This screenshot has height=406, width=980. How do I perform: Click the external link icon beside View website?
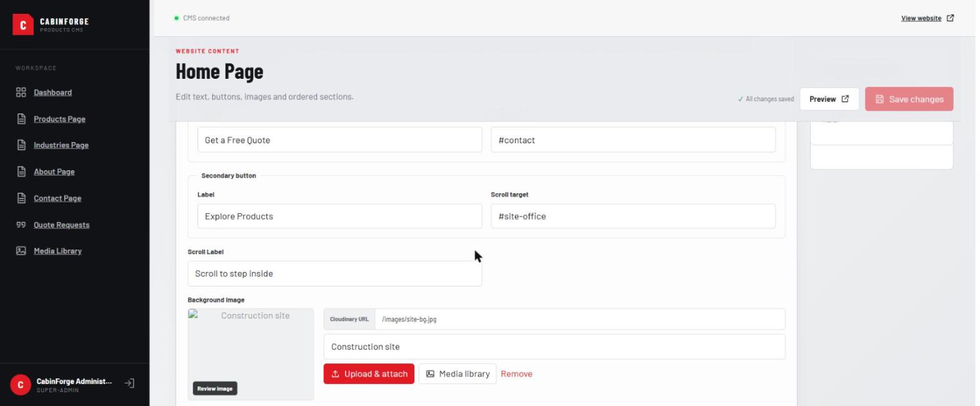click(950, 18)
